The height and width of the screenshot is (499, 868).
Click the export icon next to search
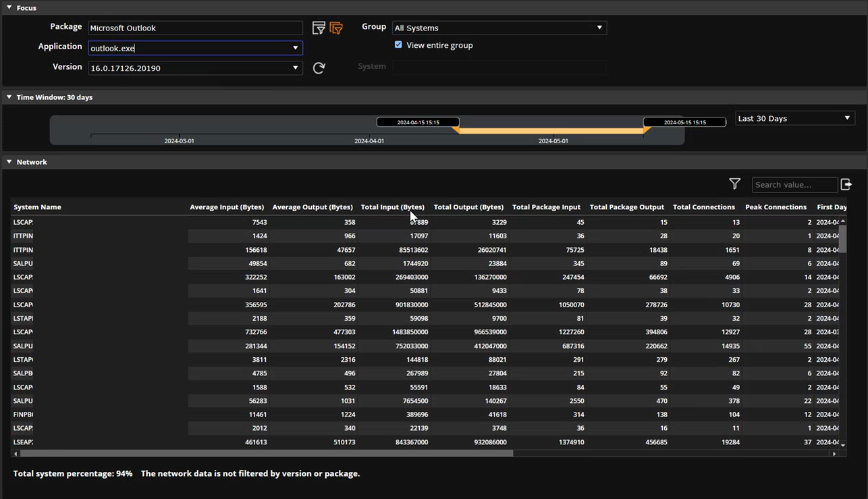tap(846, 184)
